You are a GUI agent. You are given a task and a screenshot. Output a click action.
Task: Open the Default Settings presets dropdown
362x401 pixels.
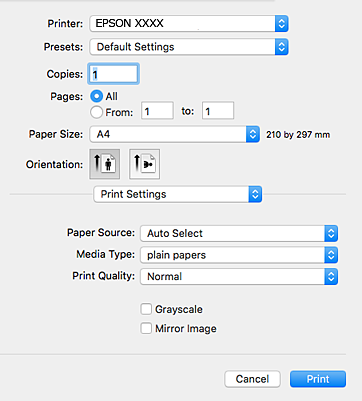[x=189, y=47]
